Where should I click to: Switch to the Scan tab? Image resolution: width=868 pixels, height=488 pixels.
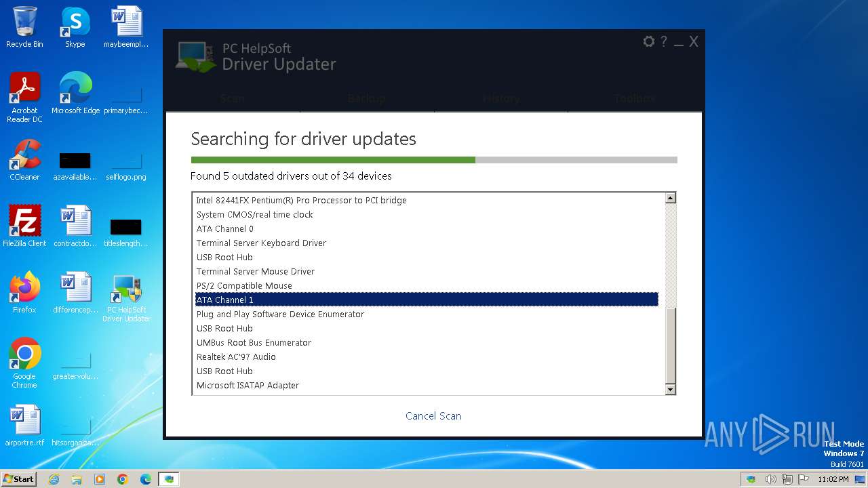[x=233, y=98]
